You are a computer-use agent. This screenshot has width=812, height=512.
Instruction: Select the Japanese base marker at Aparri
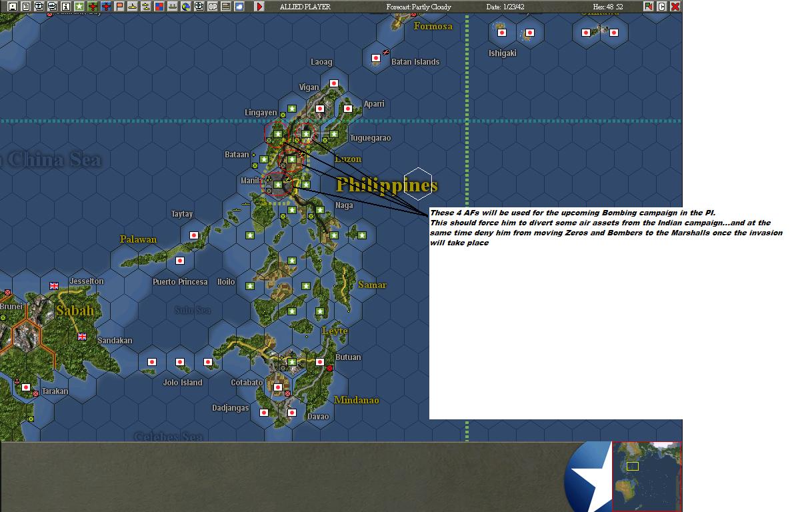click(348, 108)
